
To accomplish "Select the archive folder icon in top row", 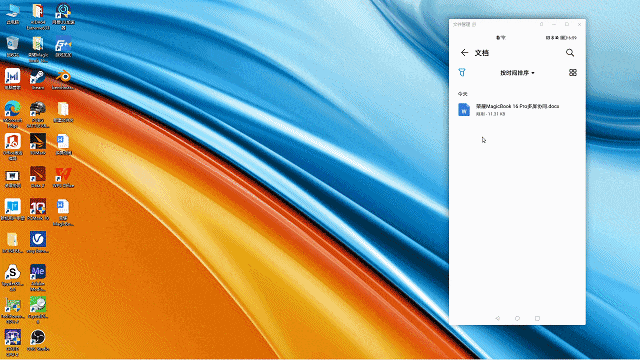I will click(38, 17).
